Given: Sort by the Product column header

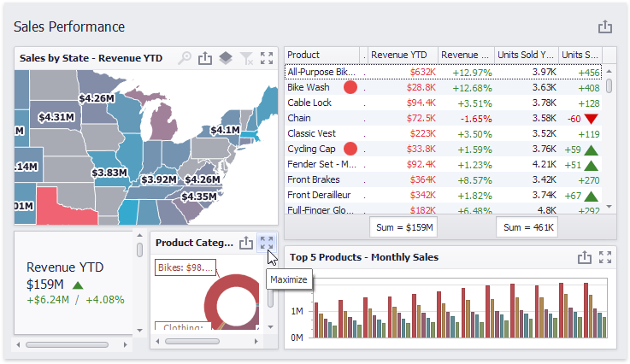Looking at the screenshot, I should (x=321, y=55).
